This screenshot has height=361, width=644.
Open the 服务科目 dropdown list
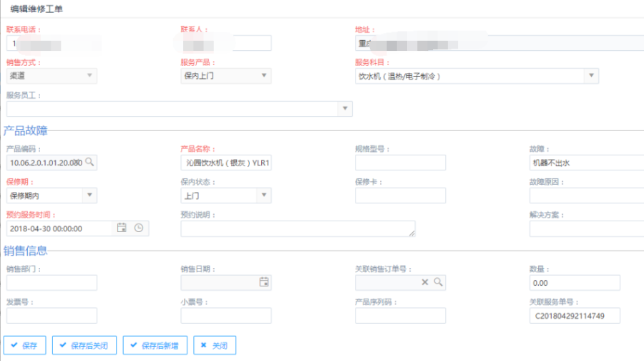(x=590, y=75)
